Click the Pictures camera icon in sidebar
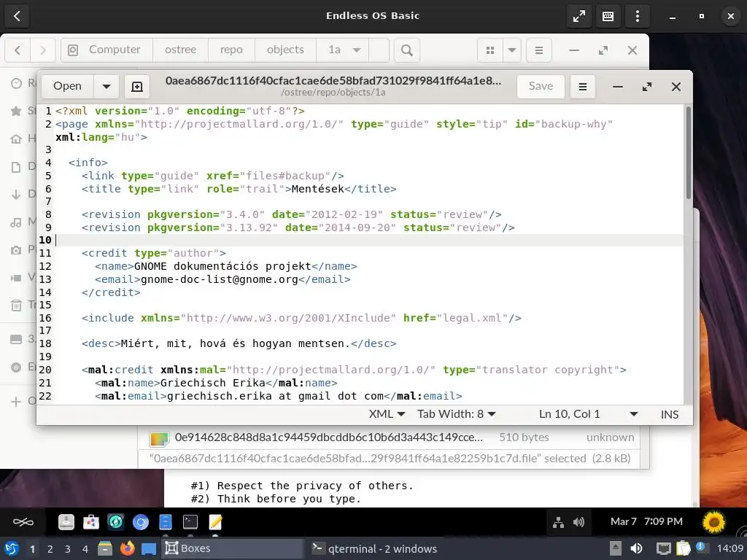The image size is (747, 560). [x=16, y=250]
